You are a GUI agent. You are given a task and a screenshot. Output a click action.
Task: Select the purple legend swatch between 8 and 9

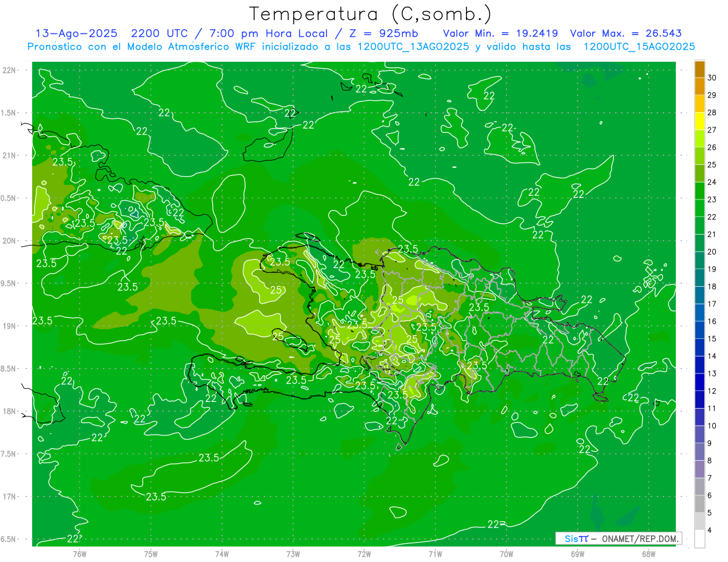point(699,452)
